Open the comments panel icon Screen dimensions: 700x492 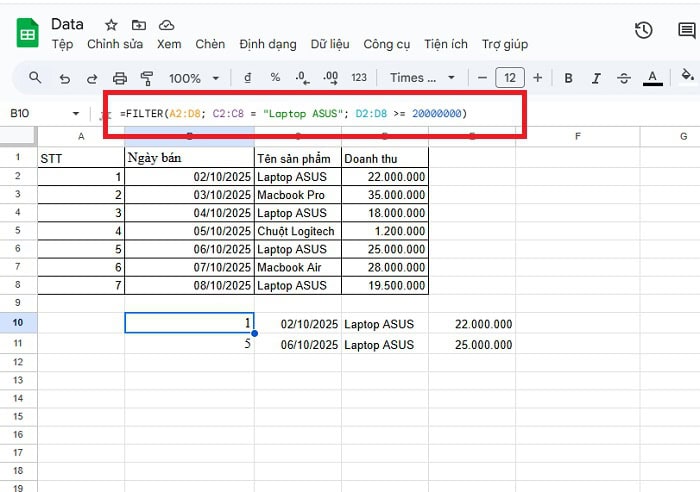(687, 30)
